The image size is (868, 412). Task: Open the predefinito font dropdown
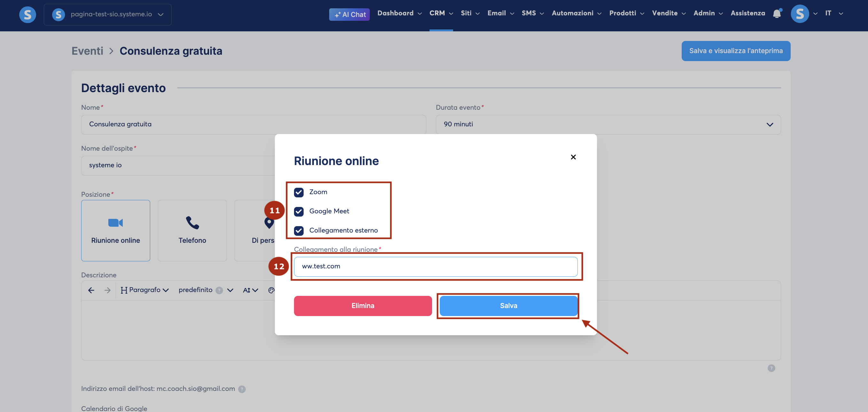206,290
